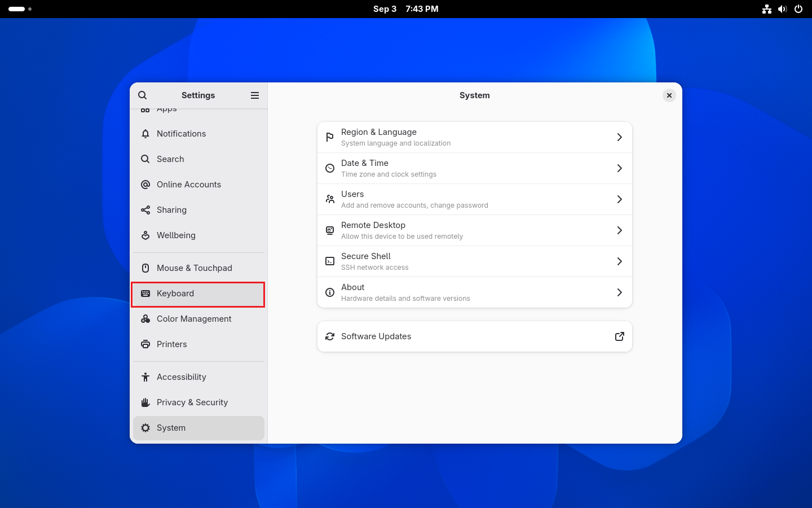812x508 pixels.
Task: Expand the Remote Desktop row chevron
Action: tap(619, 230)
